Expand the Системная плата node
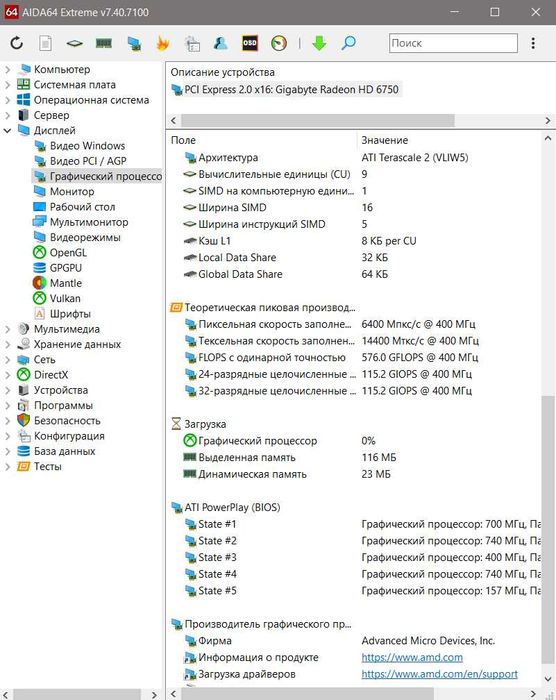Viewport: 556px width, 700px height. (x=7, y=85)
